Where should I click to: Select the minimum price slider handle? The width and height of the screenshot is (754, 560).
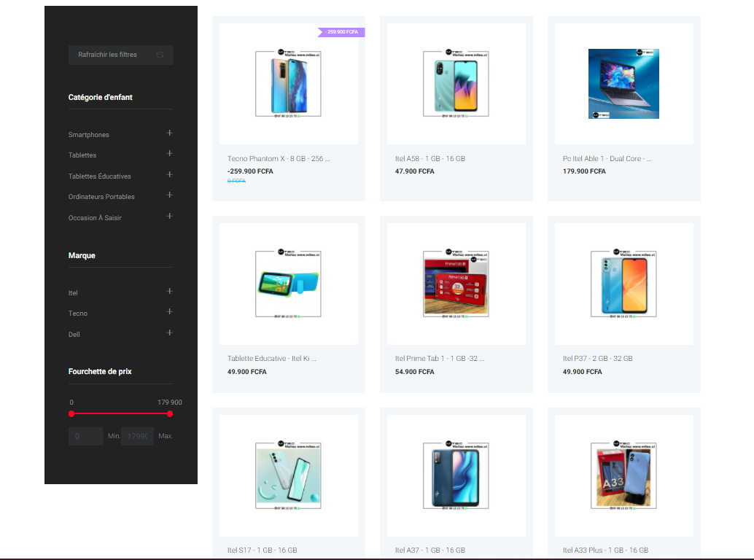click(x=71, y=413)
